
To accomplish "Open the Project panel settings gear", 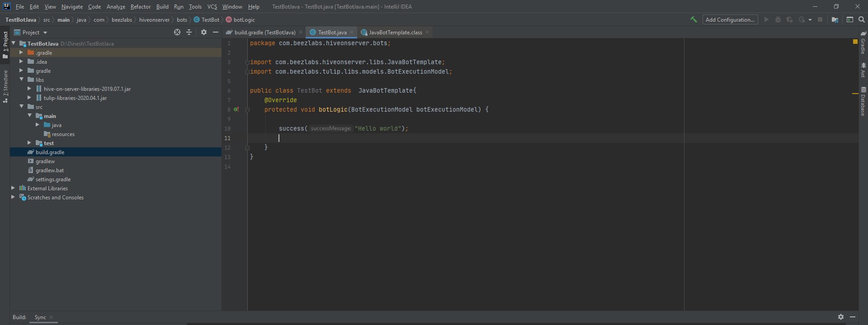I will [x=204, y=32].
